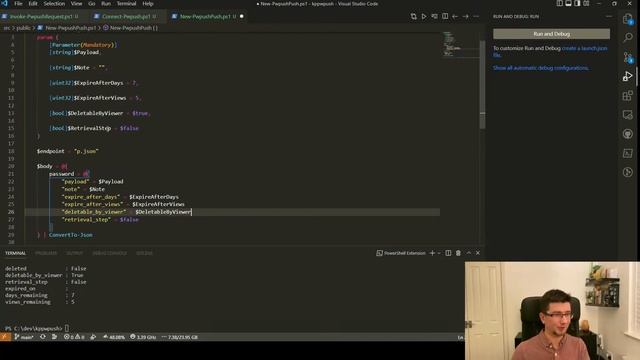Screen dimensions: 640x360
Task: Open editor More Actions ellipsis menu
Action: click(476, 16)
